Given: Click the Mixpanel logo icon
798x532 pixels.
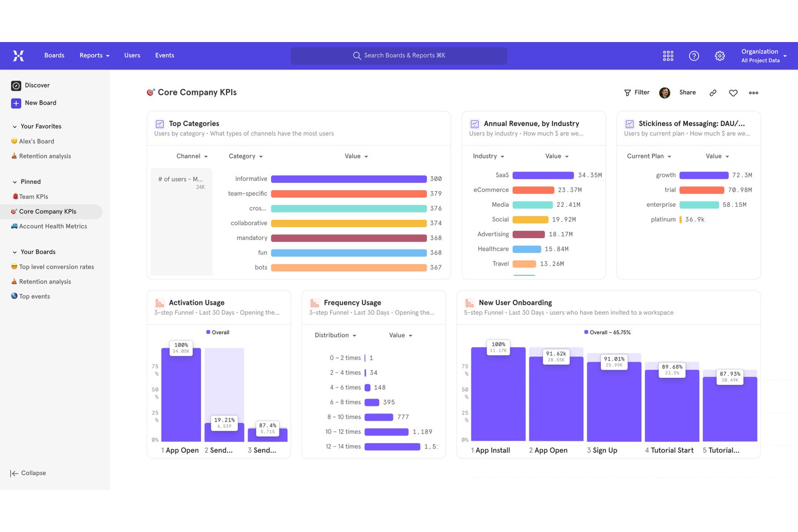Looking at the screenshot, I should pos(18,56).
